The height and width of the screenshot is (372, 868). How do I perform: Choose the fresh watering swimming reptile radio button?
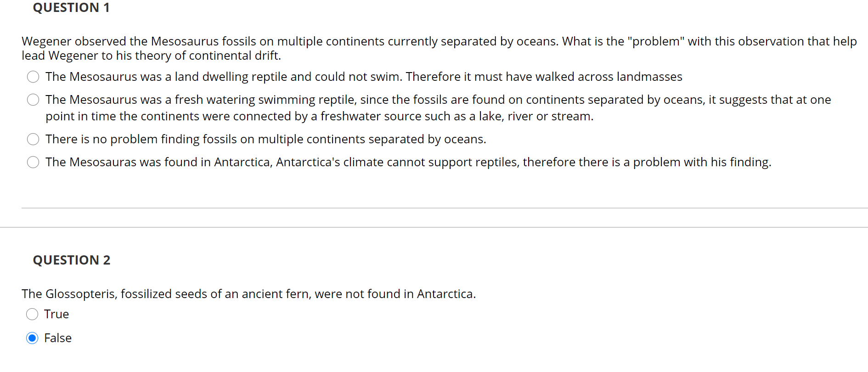pyautogui.click(x=33, y=100)
